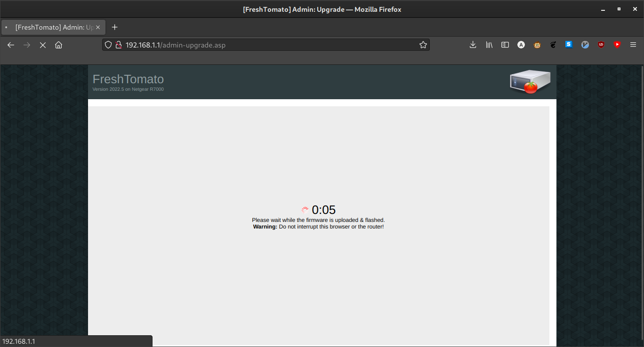This screenshot has width=644, height=347.
Task: Minimize the Firefox window
Action: click(603, 9)
